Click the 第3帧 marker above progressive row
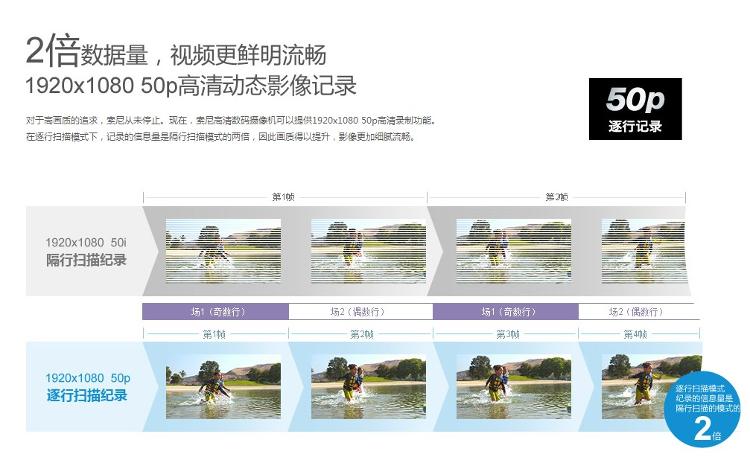Image resolution: width=750 pixels, height=460 pixels. click(509, 334)
